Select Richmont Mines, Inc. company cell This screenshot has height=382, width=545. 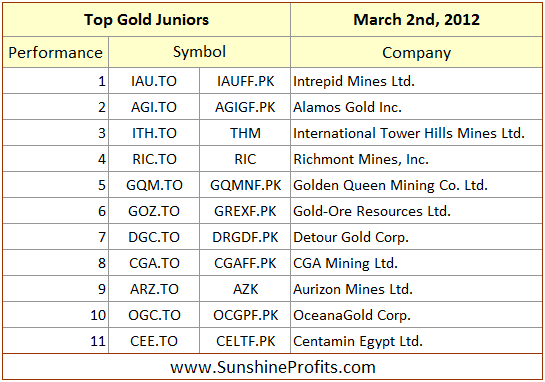[x=416, y=159]
